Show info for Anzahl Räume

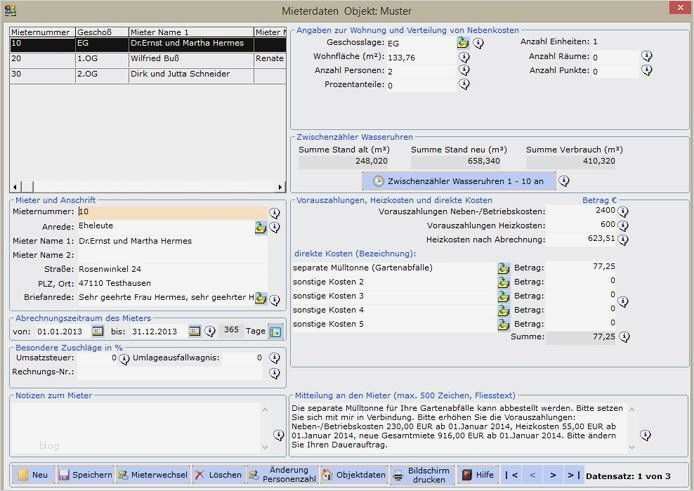(647, 56)
